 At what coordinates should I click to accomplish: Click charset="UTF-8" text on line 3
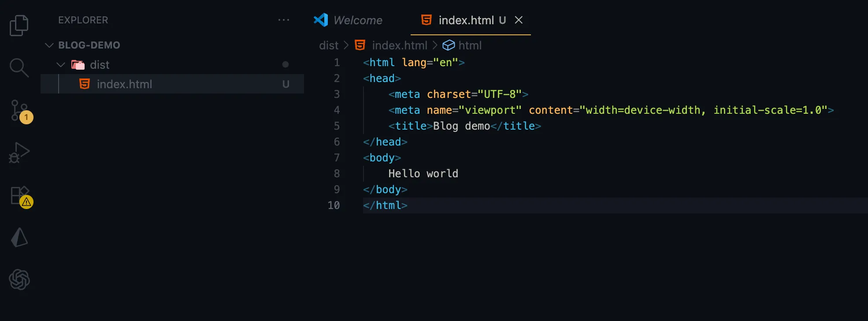tap(474, 94)
